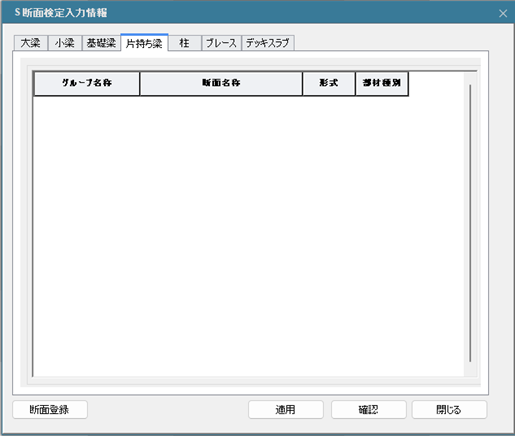Click the 確認 button

pos(369,410)
